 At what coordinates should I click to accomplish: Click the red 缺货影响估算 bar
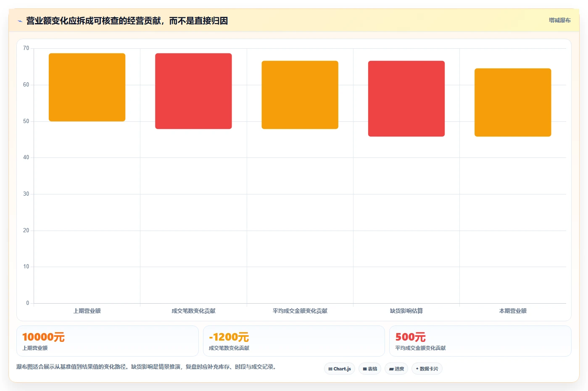tap(406, 99)
